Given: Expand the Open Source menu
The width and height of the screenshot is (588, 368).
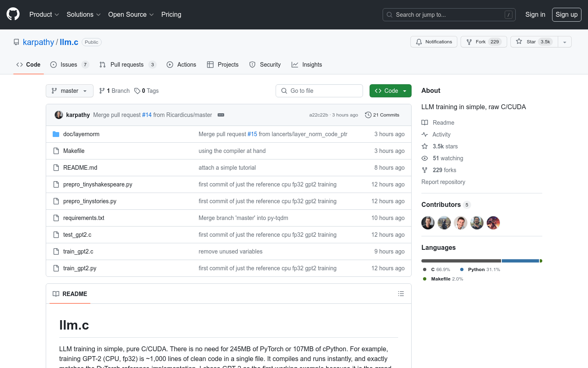Looking at the screenshot, I should [x=131, y=14].
